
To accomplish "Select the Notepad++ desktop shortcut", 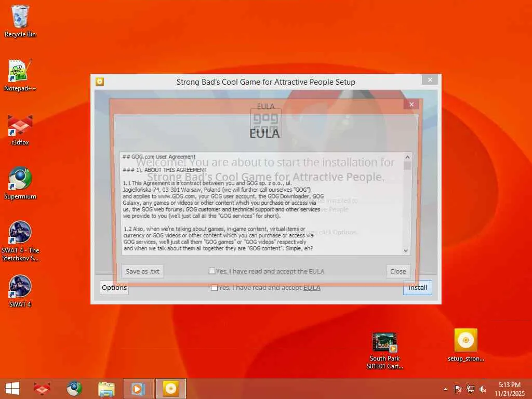I will [20, 75].
